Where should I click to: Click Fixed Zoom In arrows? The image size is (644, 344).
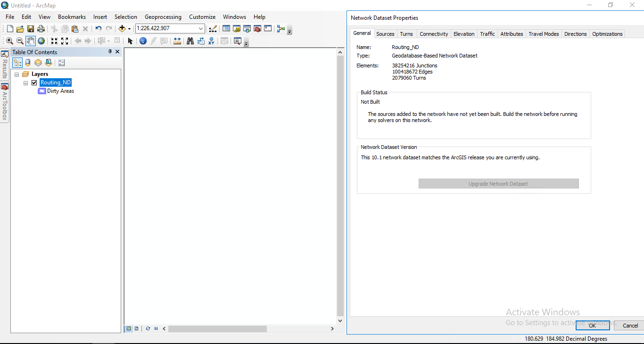(54, 41)
